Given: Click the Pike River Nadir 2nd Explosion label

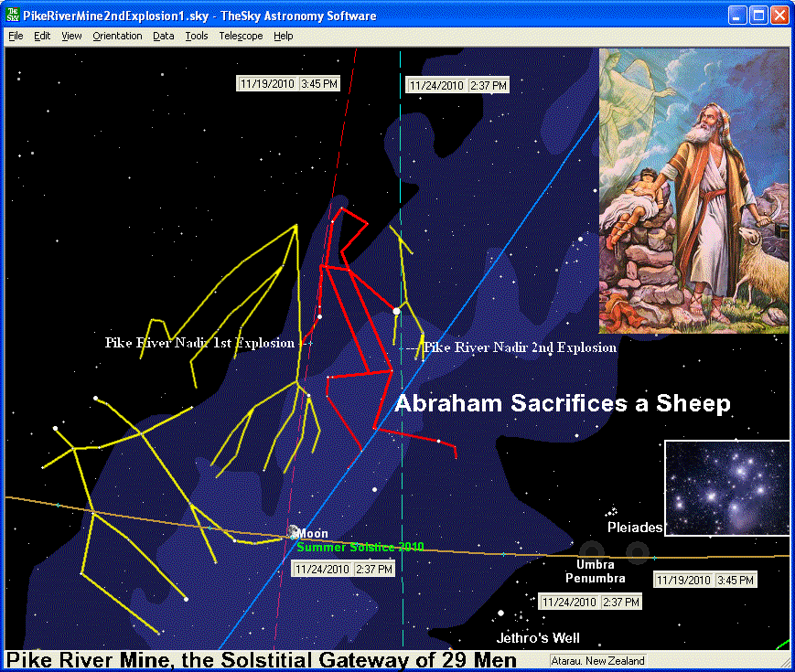Looking at the screenshot, I should [519, 347].
